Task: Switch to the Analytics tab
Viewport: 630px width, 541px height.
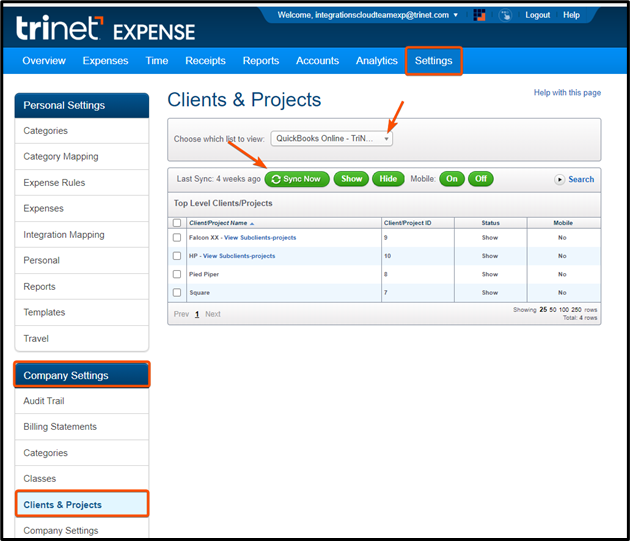Action: 376,61
